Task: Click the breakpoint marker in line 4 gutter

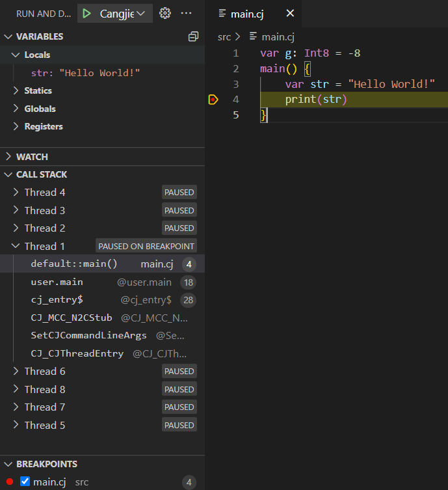Action: (213, 100)
